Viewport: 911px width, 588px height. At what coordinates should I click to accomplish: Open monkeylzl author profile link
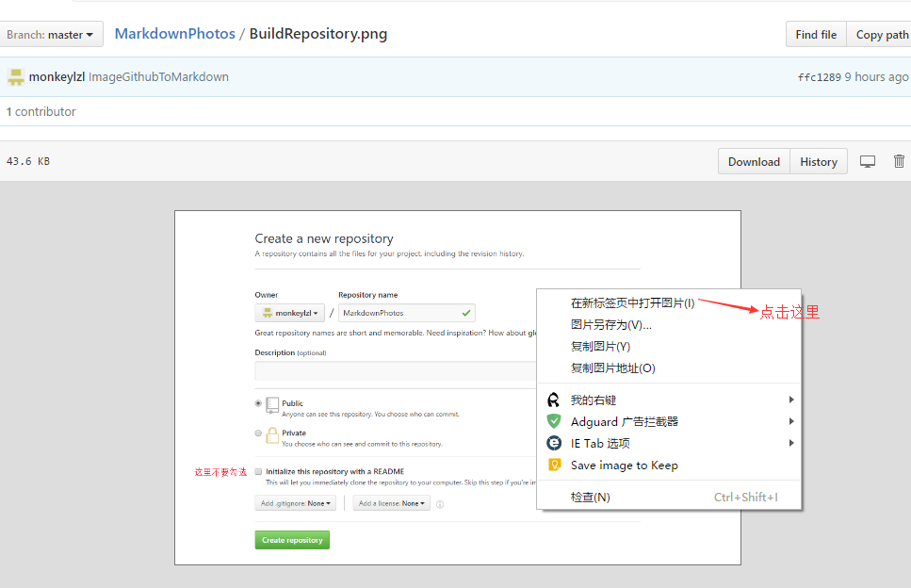click(x=57, y=76)
